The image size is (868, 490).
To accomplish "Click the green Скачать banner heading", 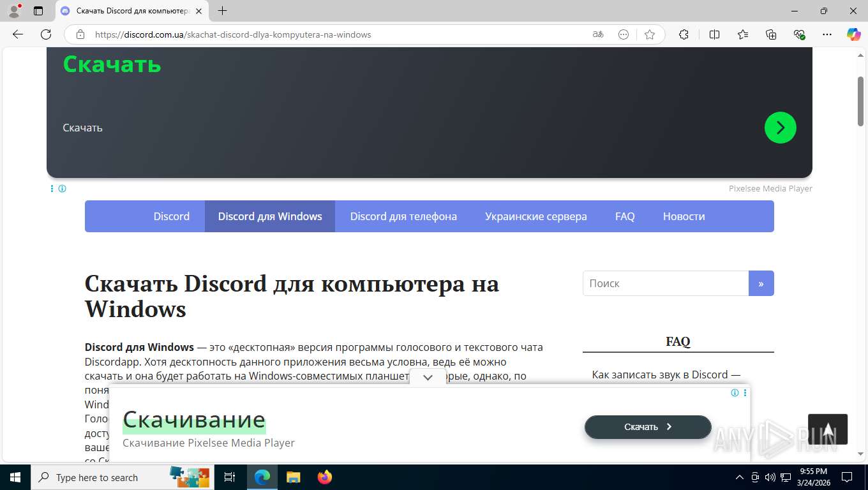I will 112,64.
